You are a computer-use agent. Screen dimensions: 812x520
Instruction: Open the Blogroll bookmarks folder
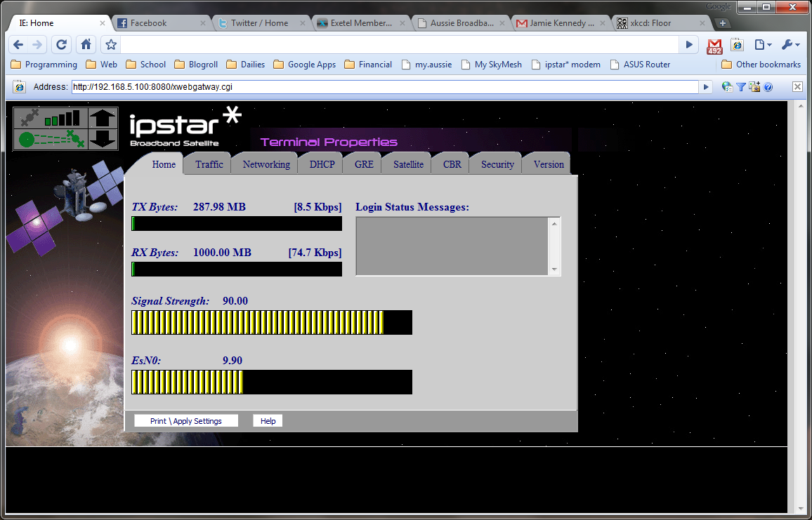196,65
